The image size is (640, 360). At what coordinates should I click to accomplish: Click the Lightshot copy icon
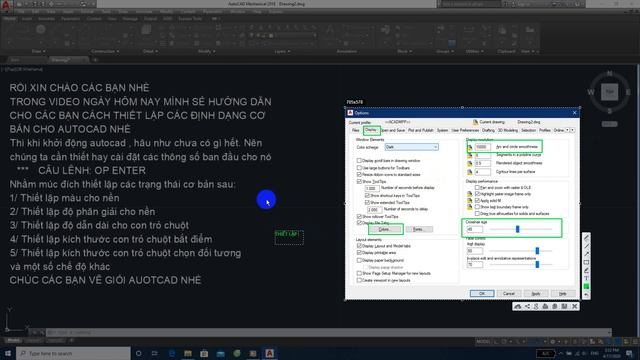[555, 307]
